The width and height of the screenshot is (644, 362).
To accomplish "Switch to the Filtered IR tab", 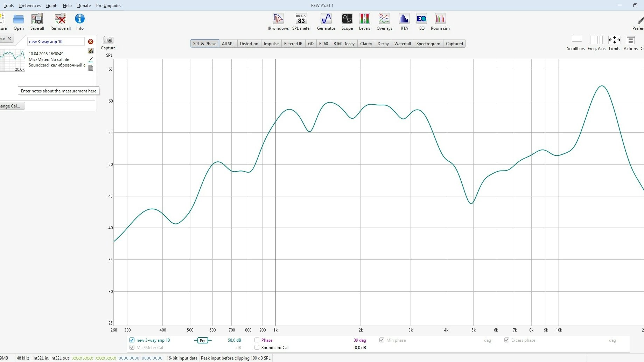I will [293, 44].
